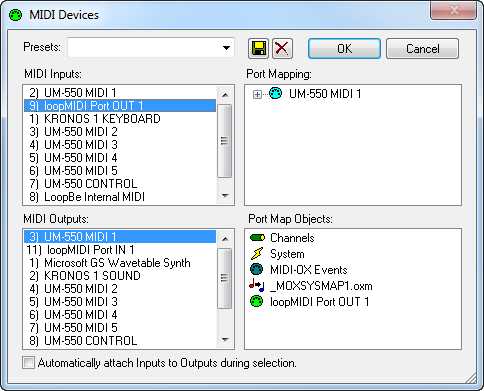Click the Cancel button

422,49
